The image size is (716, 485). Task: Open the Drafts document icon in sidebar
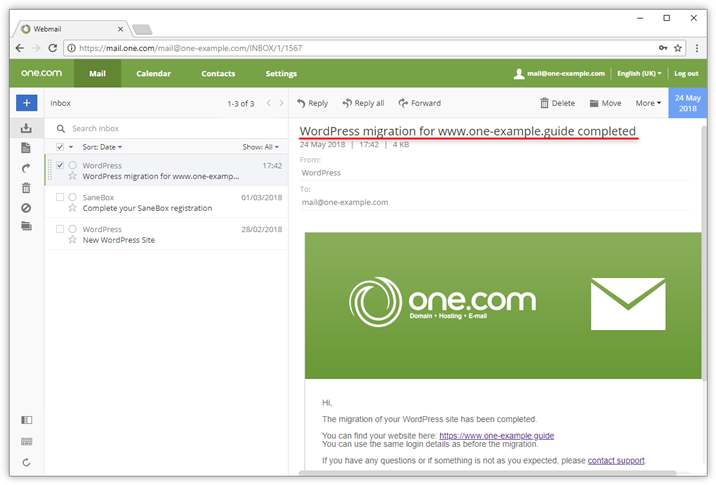[x=26, y=148]
